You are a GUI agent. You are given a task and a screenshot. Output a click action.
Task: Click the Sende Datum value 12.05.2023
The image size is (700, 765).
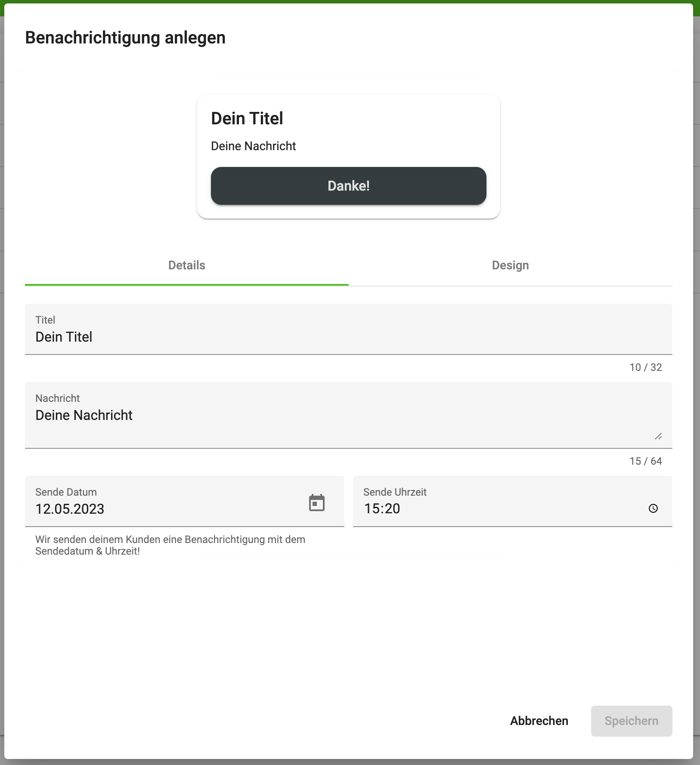coord(70,509)
